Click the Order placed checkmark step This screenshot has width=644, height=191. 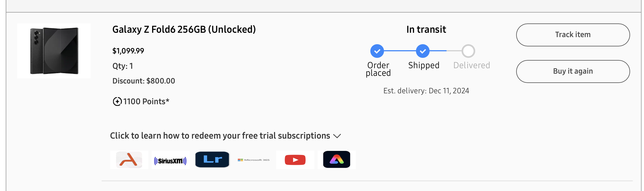(377, 51)
